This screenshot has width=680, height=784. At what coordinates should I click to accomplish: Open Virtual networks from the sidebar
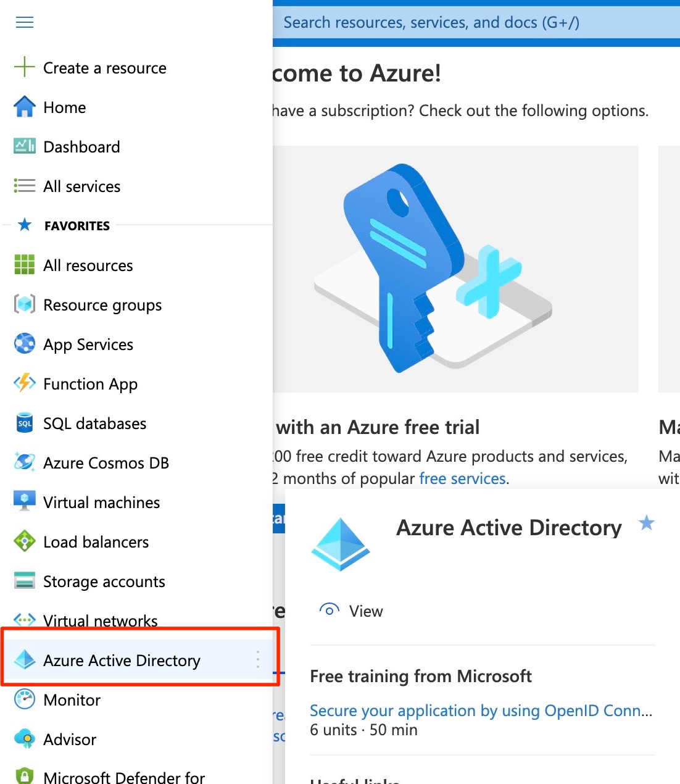click(x=100, y=620)
